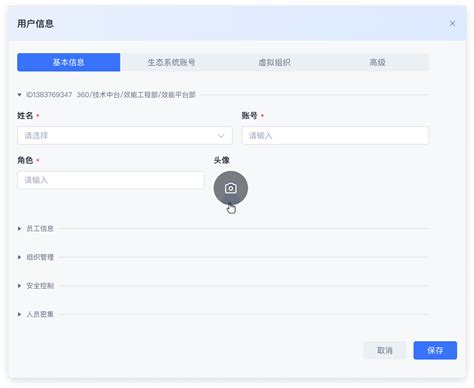The width and height of the screenshot is (474, 388).
Task: Switch to the 基本信息 tab
Action: coord(69,62)
